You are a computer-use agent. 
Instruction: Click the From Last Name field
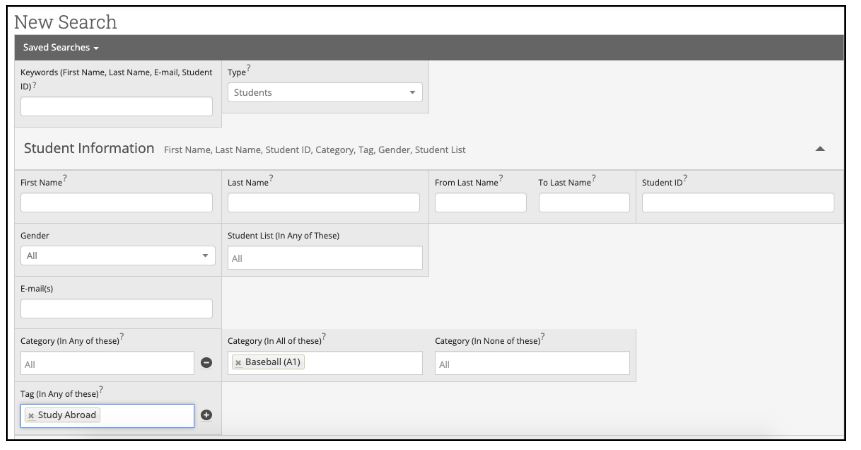coord(480,202)
